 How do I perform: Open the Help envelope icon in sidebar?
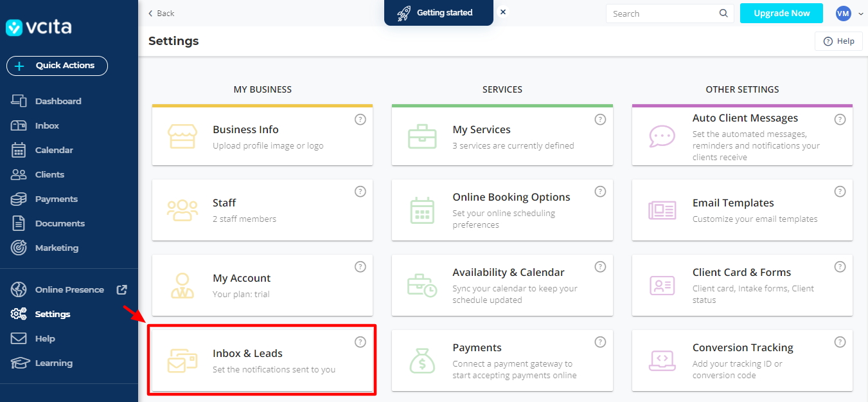pyautogui.click(x=19, y=338)
